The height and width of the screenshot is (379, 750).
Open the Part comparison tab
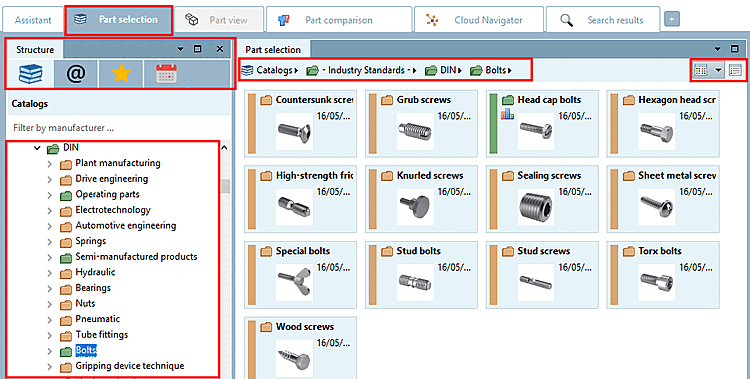[339, 20]
